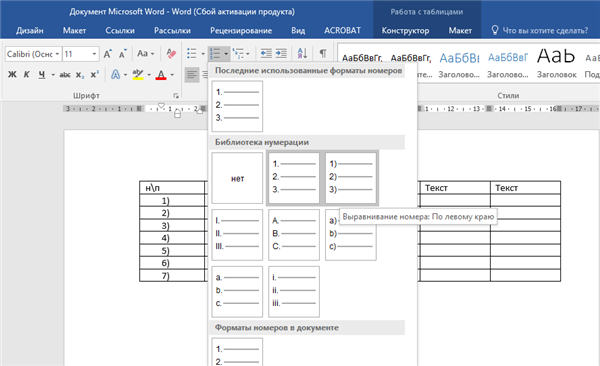
Task: Open the Ссылки tab
Action: coord(120,31)
